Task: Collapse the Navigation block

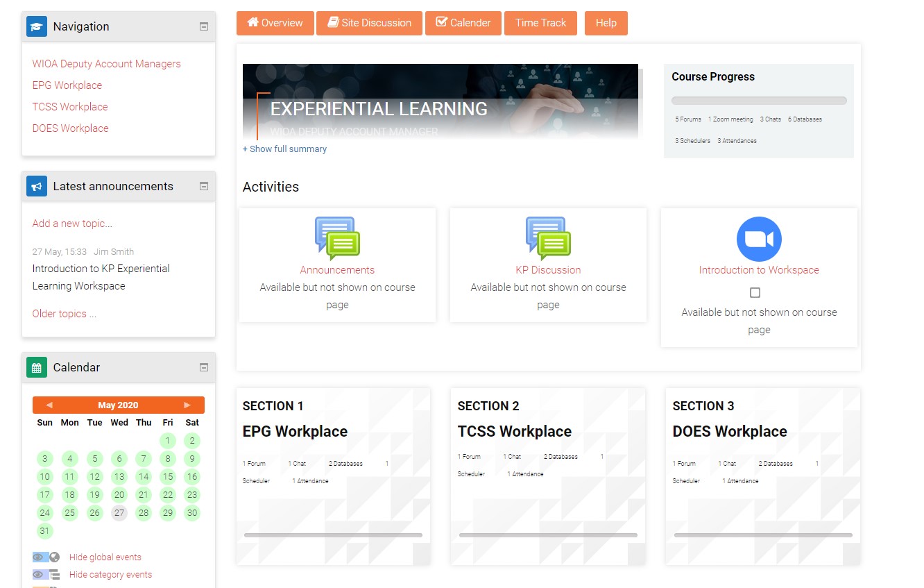Action: [x=203, y=25]
